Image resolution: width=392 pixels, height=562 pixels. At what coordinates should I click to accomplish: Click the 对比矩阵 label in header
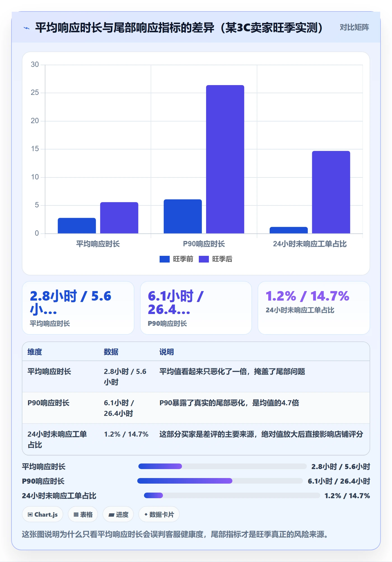coord(354,27)
